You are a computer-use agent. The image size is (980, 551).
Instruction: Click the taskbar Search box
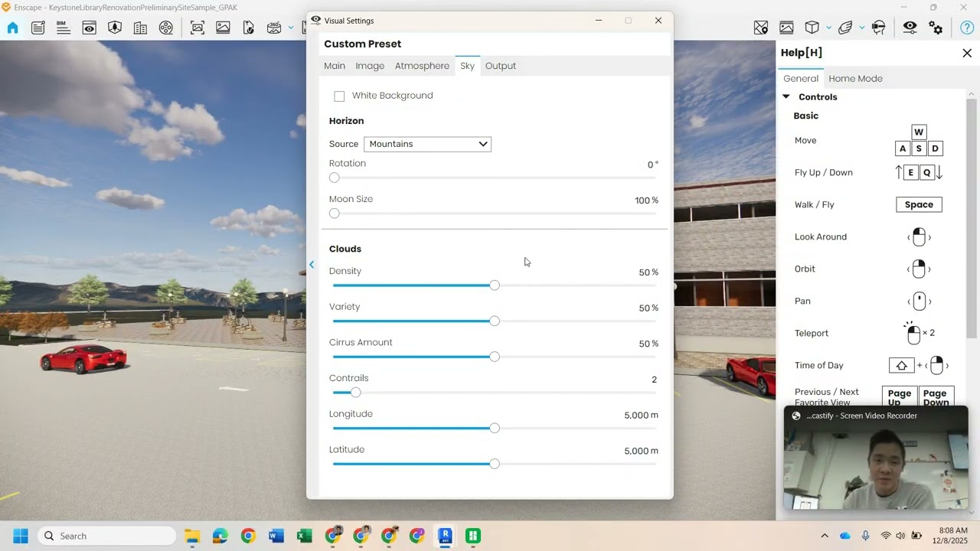pos(106,536)
